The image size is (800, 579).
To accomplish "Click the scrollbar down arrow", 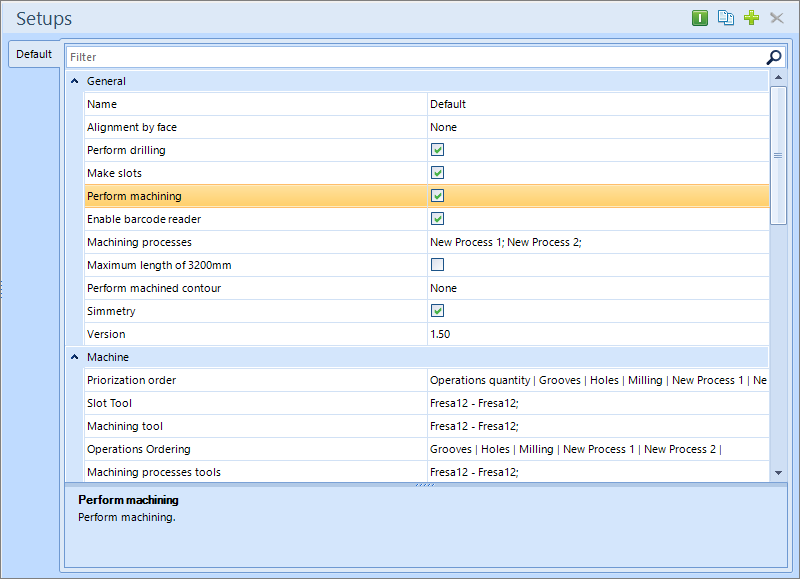I will click(778, 472).
